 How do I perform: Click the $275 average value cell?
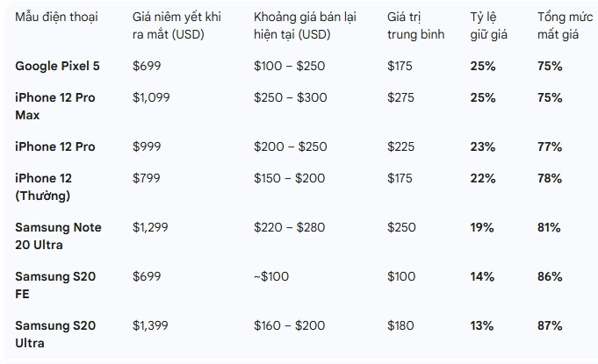[400, 97]
